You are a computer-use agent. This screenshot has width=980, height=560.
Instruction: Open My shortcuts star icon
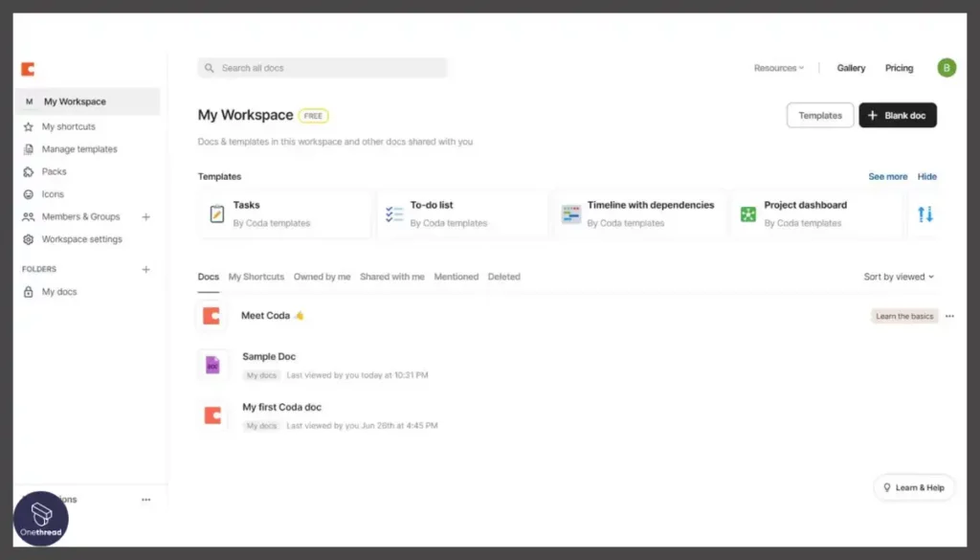point(28,127)
